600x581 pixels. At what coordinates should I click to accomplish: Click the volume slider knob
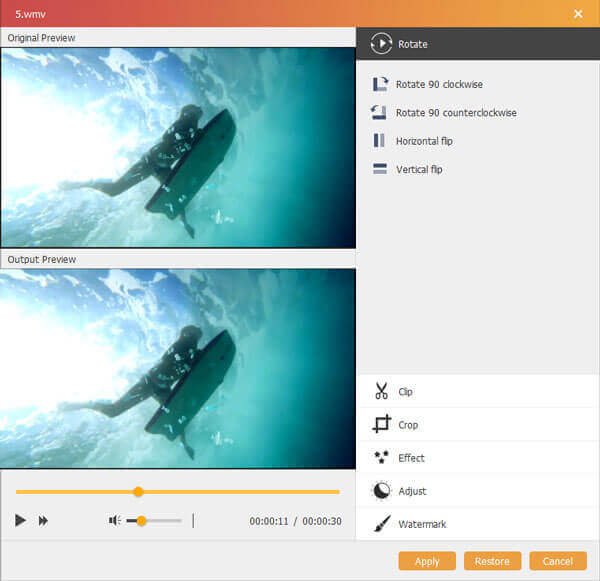pyautogui.click(x=142, y=520)
